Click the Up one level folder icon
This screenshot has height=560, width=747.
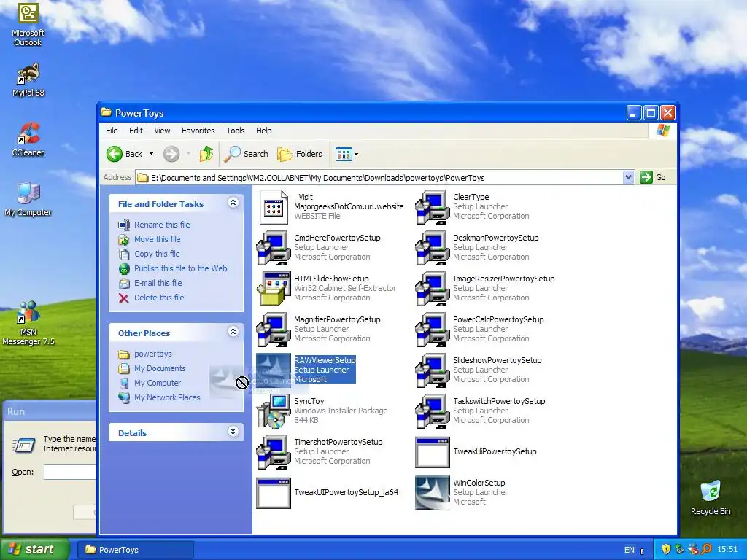point(206,154)
